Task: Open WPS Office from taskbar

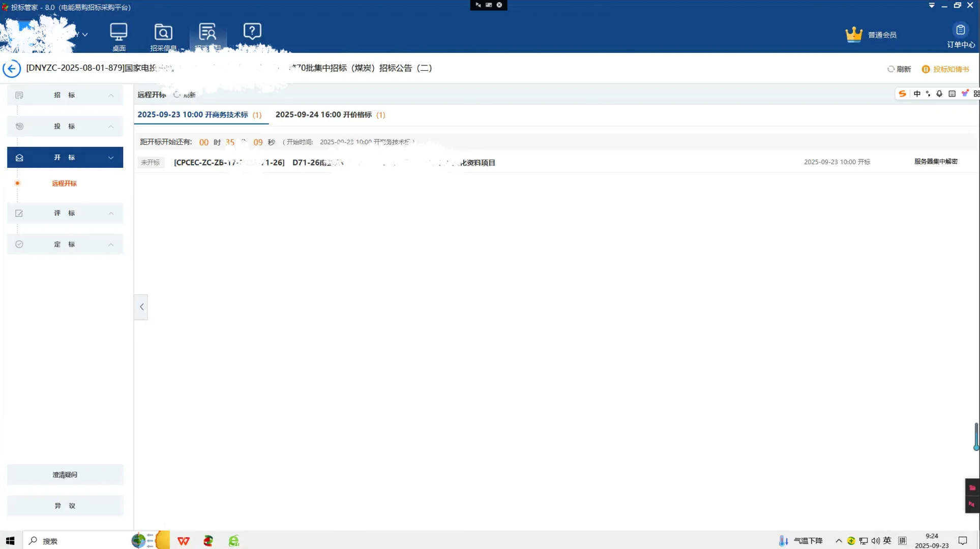Action: pyautogui.click(x=184, y=541)
